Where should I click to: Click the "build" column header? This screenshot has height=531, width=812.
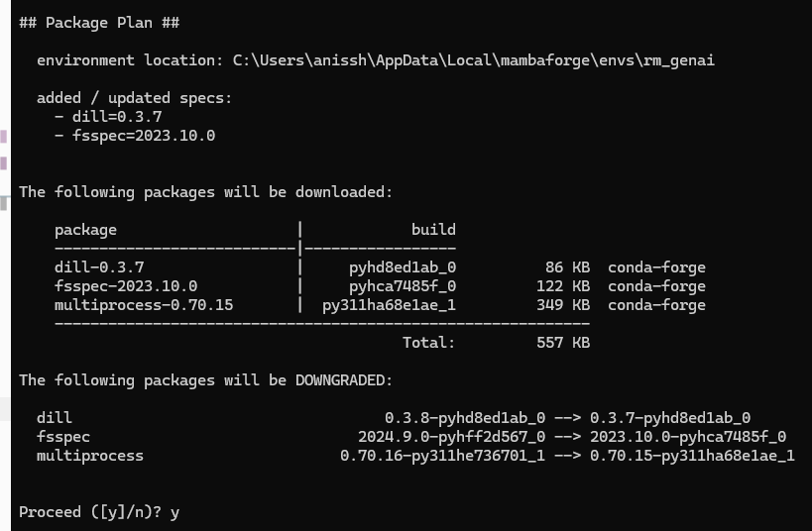[433, 230]
